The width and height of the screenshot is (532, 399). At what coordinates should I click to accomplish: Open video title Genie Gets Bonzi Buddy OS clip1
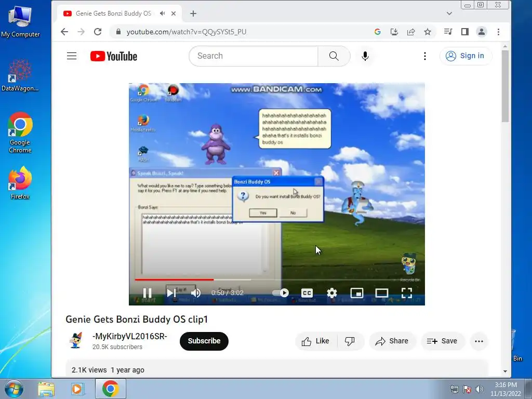(137, 320)
